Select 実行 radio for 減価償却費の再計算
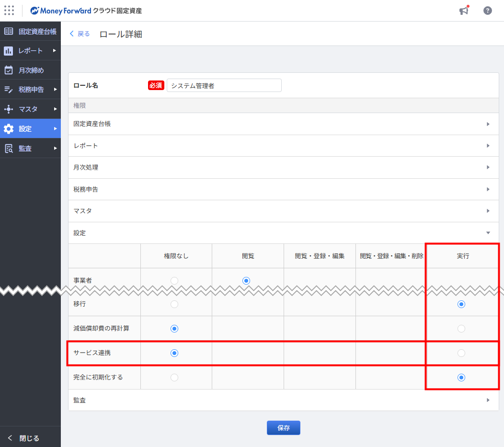This screenshot has width=504, height=447. [x=461, y=329]
